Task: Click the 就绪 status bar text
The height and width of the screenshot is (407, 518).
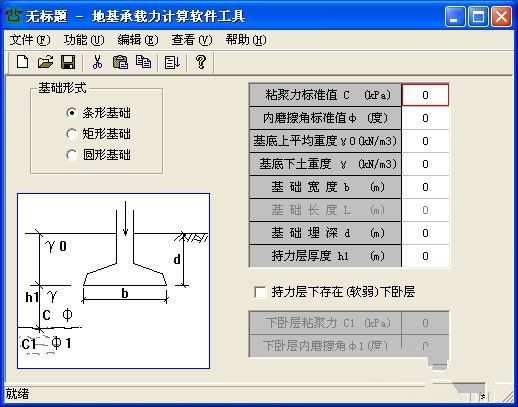Action: (x=17, y=394)
